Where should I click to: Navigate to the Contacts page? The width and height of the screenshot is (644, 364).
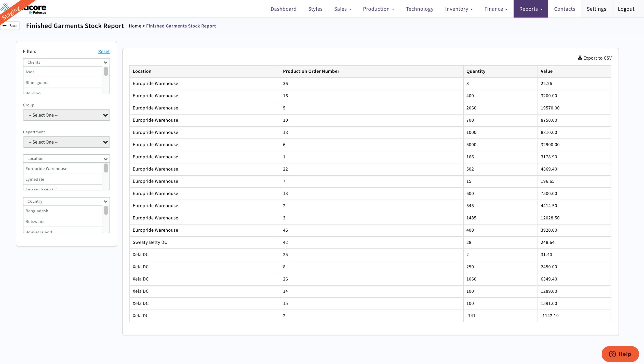tap(564, 9)
